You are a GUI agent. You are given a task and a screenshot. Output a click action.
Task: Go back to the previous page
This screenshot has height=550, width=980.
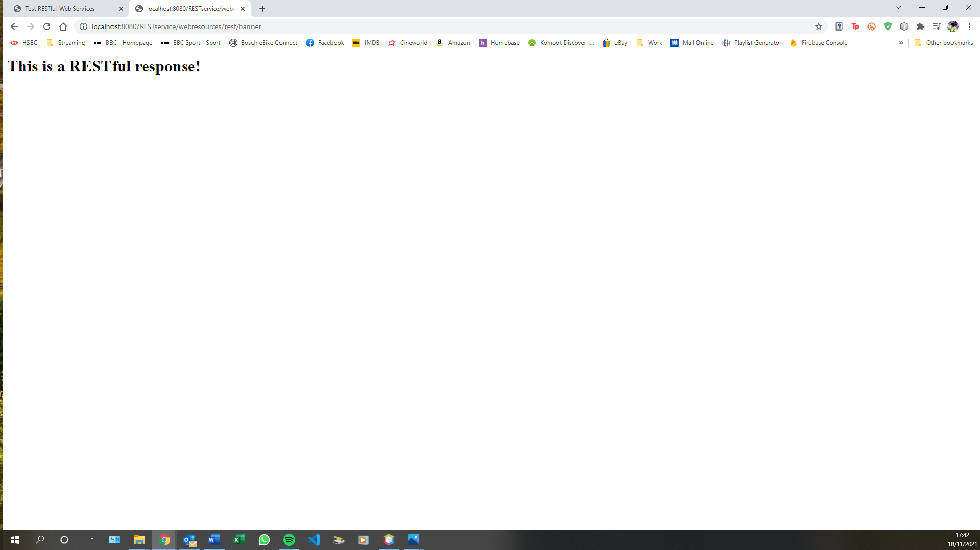tap(14, 26)
